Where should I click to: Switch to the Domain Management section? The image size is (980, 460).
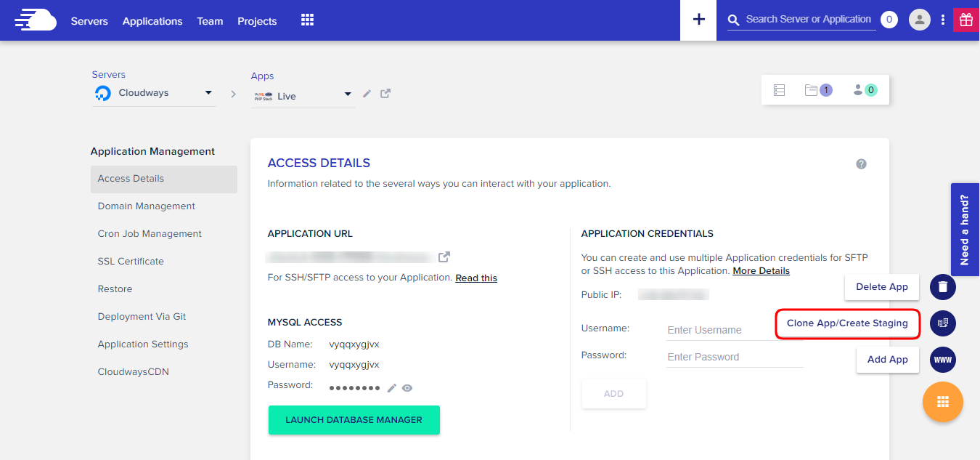146,206
